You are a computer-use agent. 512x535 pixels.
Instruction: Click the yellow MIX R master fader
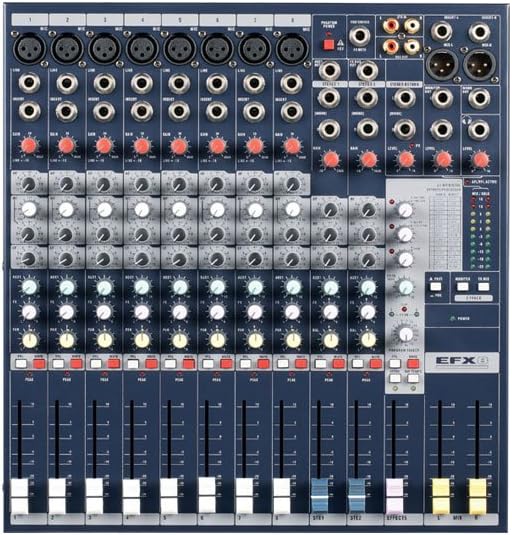478,496
